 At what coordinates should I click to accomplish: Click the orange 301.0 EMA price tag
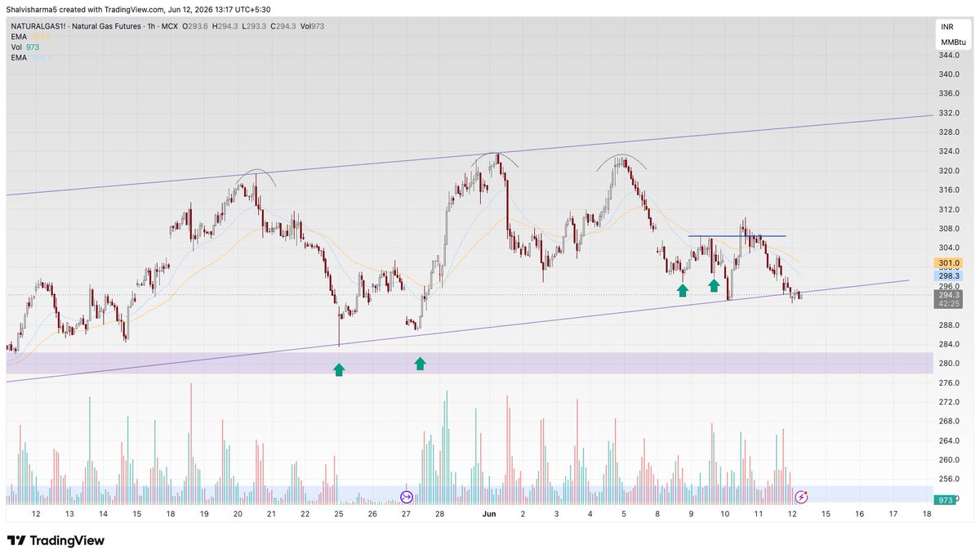[947, 263]
